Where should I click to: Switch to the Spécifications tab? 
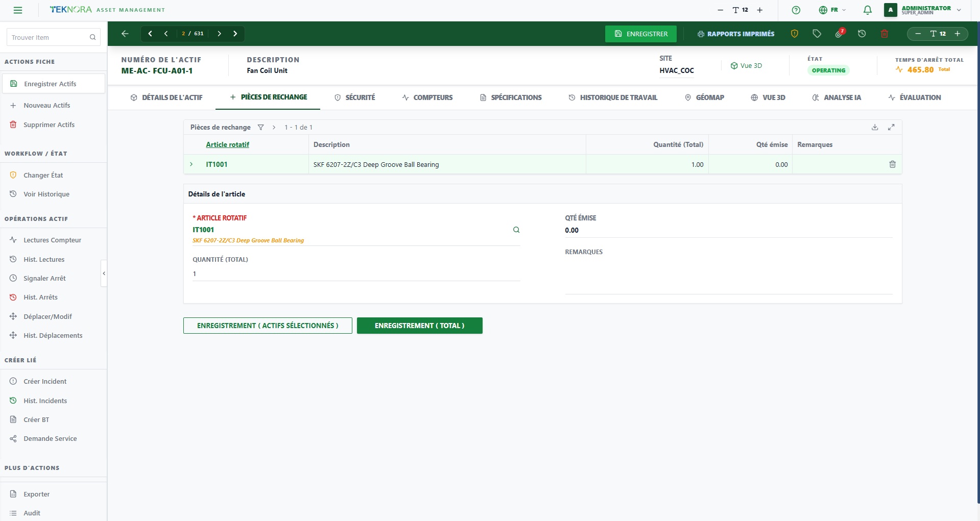pyautogui.click(x=511, y=97)
